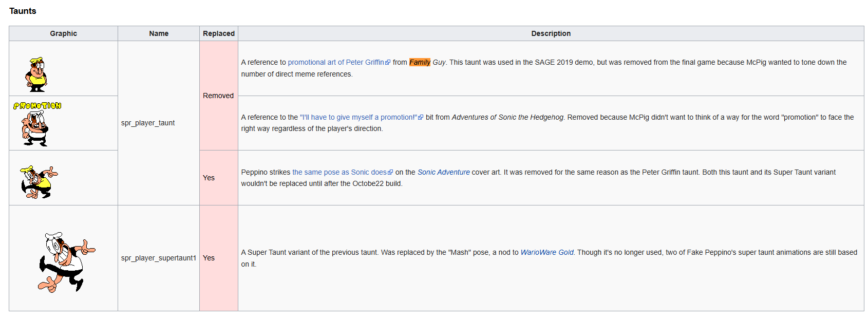868x319 pixels.
Task: Click Yes cell in spr_player_supertaunt1 row
Action: pos(219,258)
